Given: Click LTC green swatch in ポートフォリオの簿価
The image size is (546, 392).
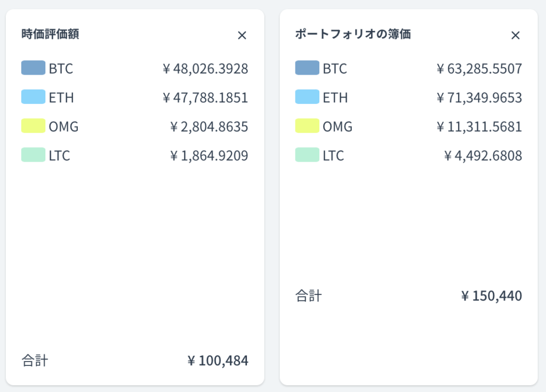Looking at the screenshot, I should [307, 155].
